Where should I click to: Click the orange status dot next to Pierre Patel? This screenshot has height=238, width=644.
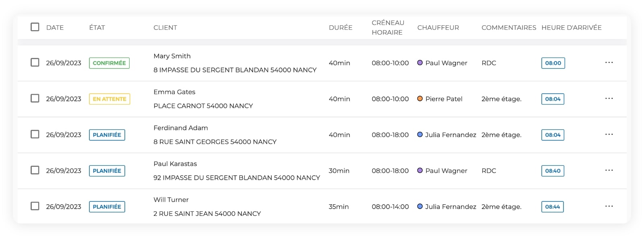tap(420, 98)
